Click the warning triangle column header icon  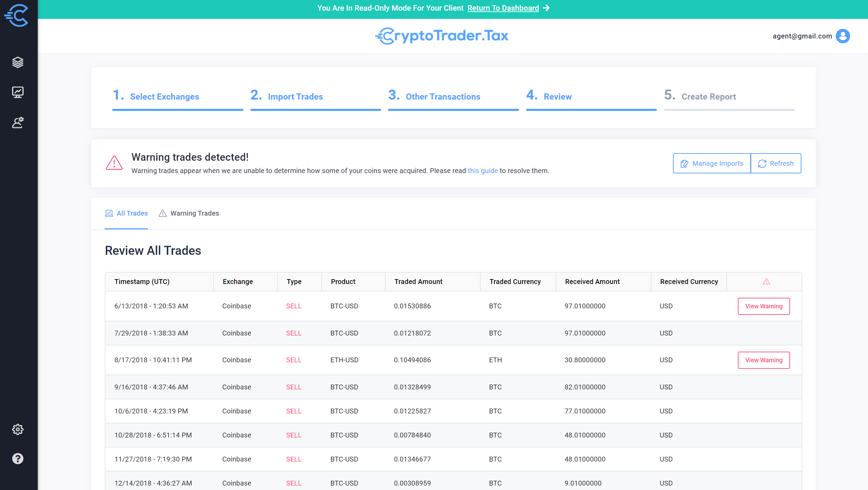pyautogui.click(x=766, y=282)
